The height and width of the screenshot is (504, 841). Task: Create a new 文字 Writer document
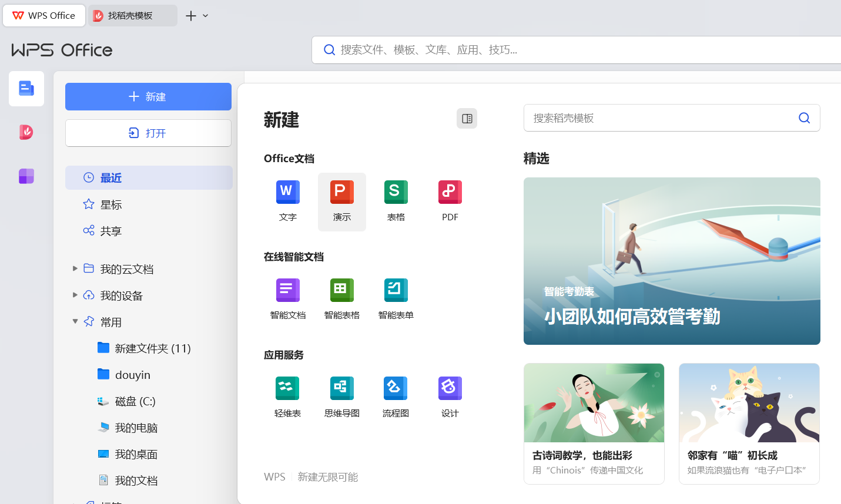[288, 201]
